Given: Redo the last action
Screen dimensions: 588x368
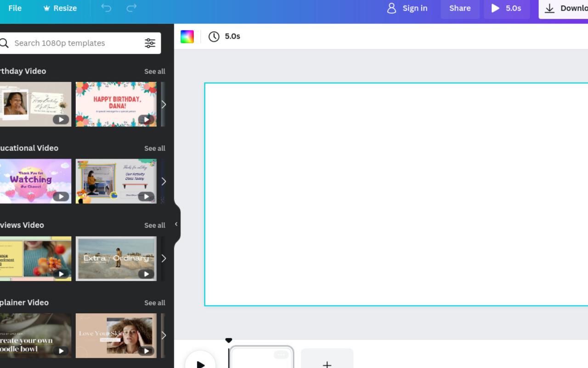Looking at the screenshot, I should (131, 8).
